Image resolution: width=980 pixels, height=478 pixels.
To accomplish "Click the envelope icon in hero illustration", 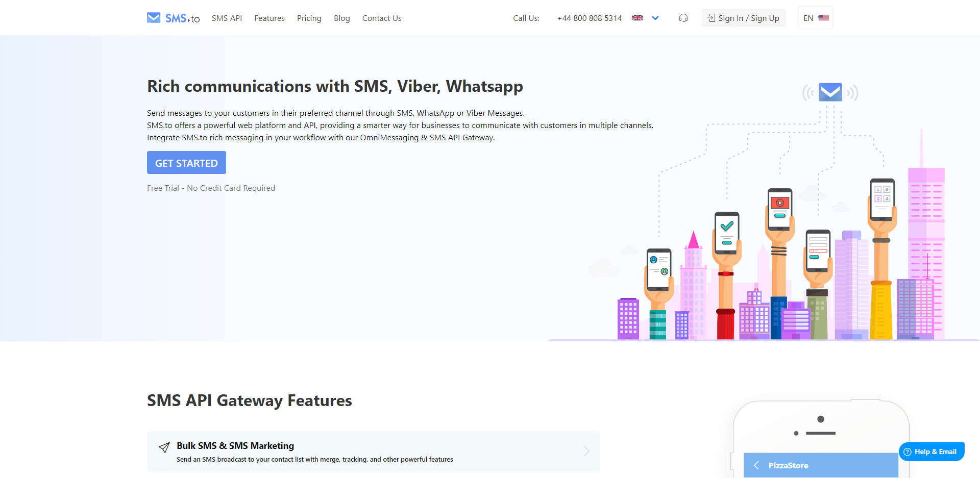I will (830, 92).
